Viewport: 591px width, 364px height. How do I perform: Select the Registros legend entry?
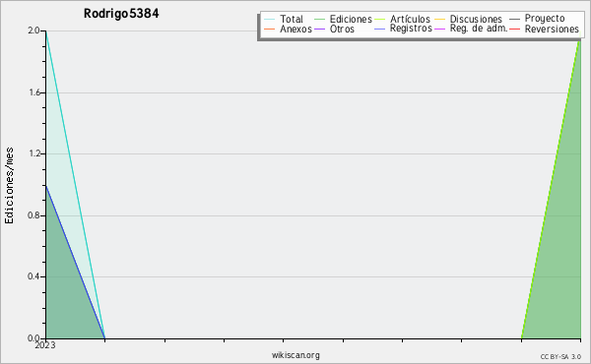411,29
